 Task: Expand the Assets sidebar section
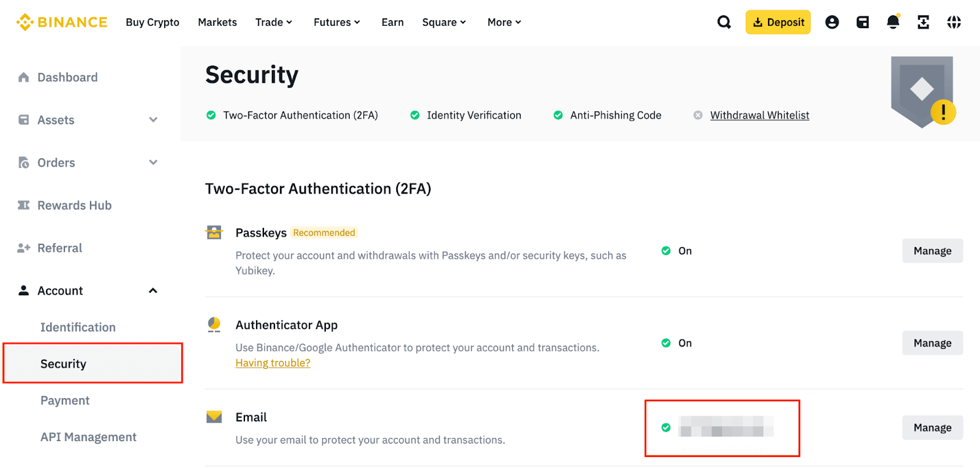click(153, 120)
